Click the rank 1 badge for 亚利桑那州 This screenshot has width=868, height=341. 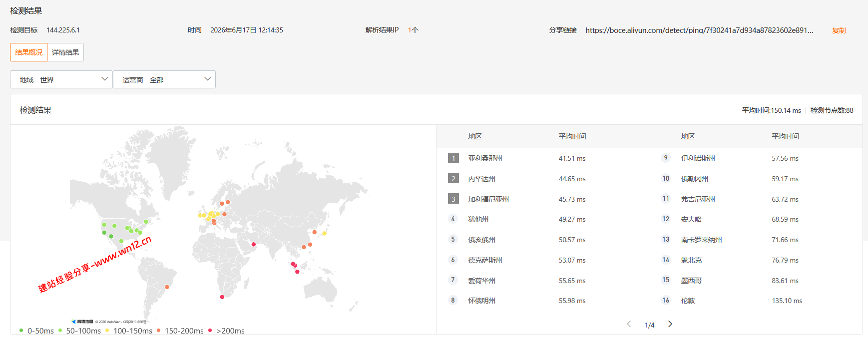point(453,158)
